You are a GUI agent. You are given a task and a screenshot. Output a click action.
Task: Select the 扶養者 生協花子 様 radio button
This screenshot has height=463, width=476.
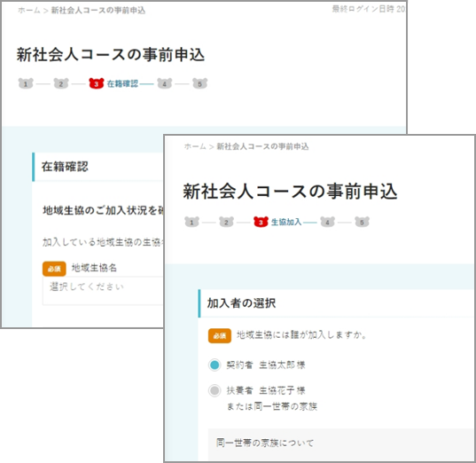pyautogui.click(x=215, y=390)
